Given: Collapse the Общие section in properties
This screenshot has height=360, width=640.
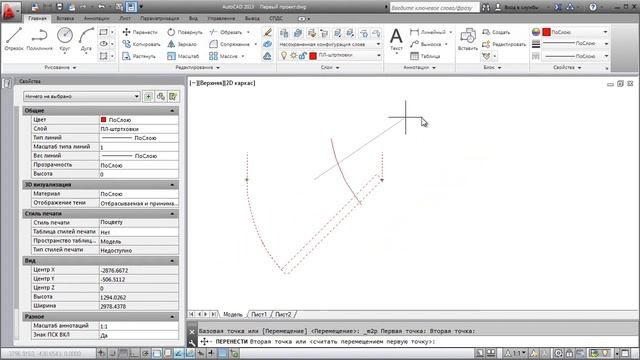Looking at the screenshot, I should (172, 111).
